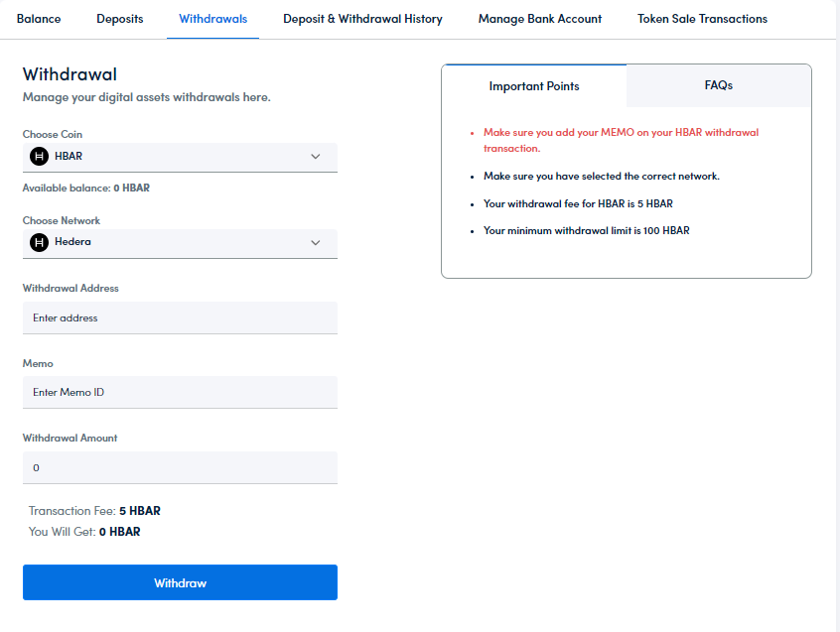
Task: Select the Withdrawals tab
Action: tap(212, 19)
